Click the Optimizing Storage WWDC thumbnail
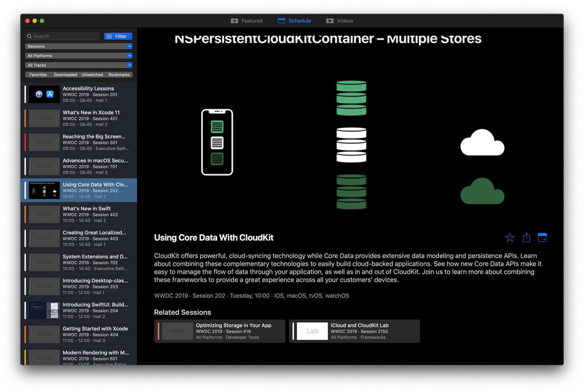The image size is (584, 392). (178, 331)
